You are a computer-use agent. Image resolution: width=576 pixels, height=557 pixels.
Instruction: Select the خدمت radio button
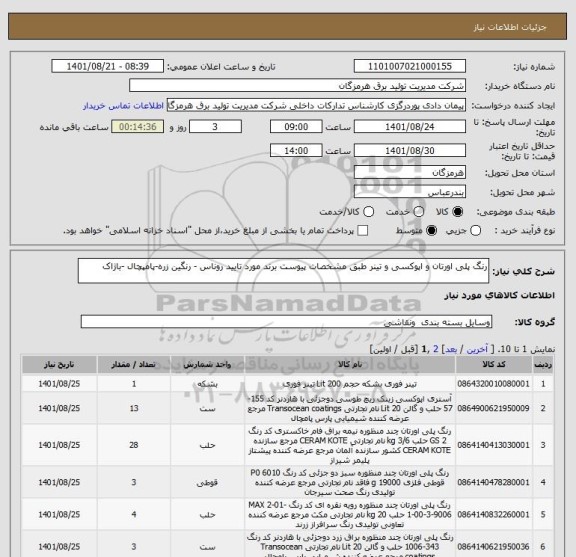click(418, 212)
